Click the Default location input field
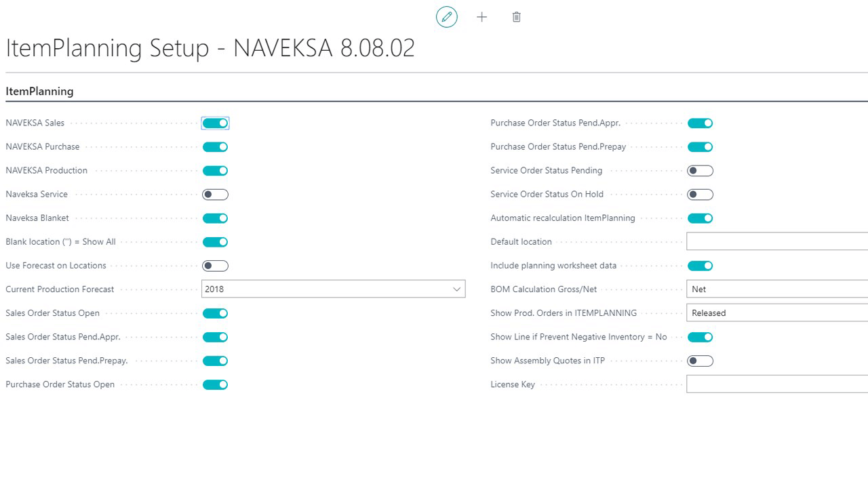Image resolution: width=868 pixels, height=488 pixels. click(776, 242)
